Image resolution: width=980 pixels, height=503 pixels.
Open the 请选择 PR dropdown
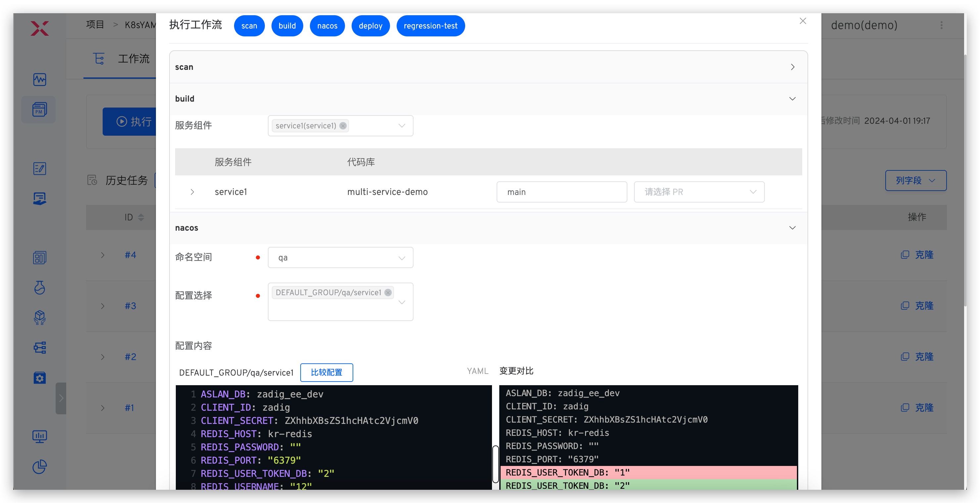pyautogui.click(x=699, y=192)
